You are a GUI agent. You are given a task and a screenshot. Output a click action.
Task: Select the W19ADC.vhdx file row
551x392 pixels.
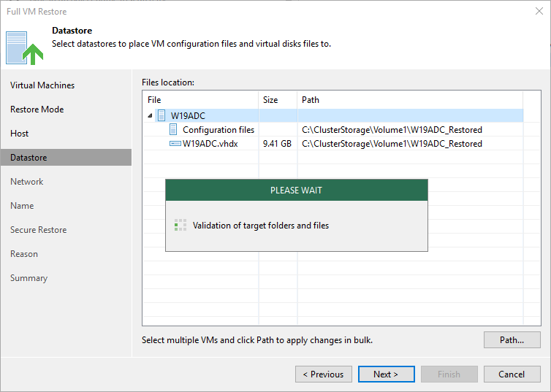332,144
